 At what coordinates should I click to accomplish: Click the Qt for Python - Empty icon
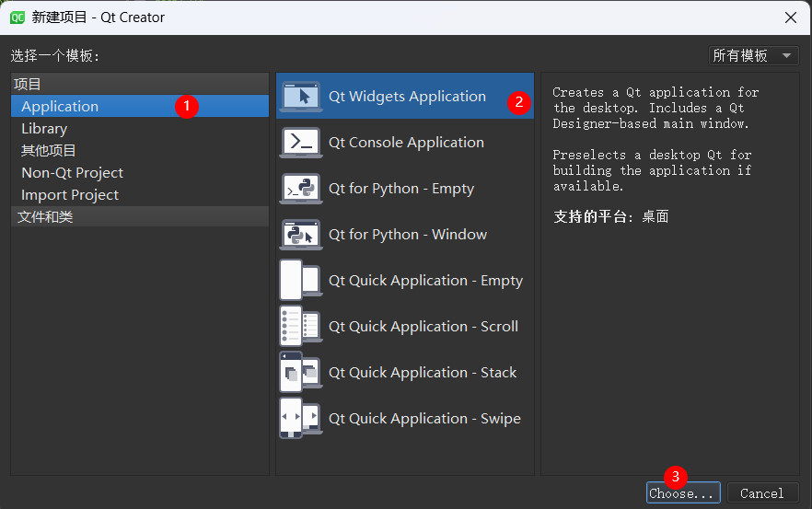(x=301, y=189)
